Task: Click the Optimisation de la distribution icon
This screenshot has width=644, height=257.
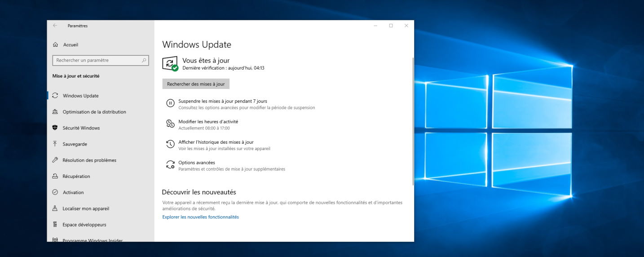Action: [55, 112]
